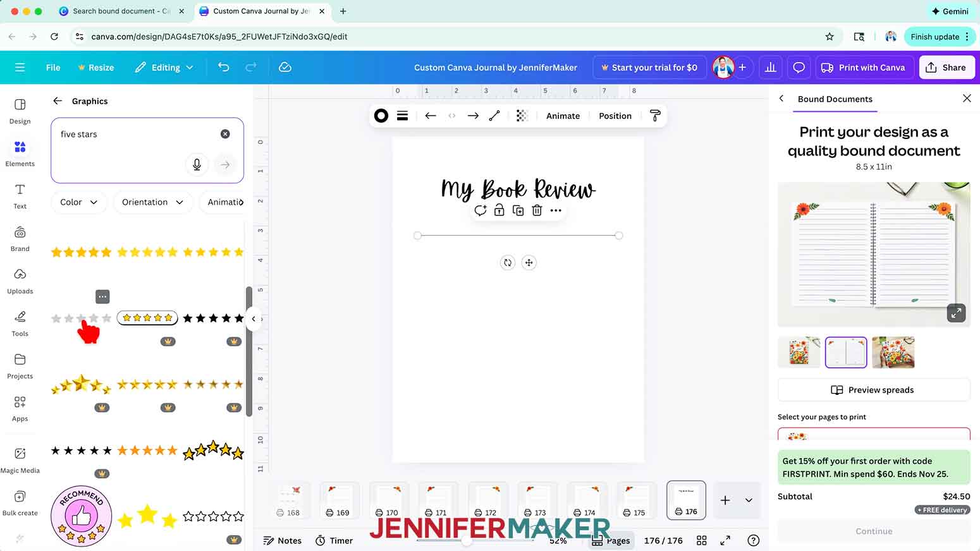Change the line type

click(x=494, y=116)
